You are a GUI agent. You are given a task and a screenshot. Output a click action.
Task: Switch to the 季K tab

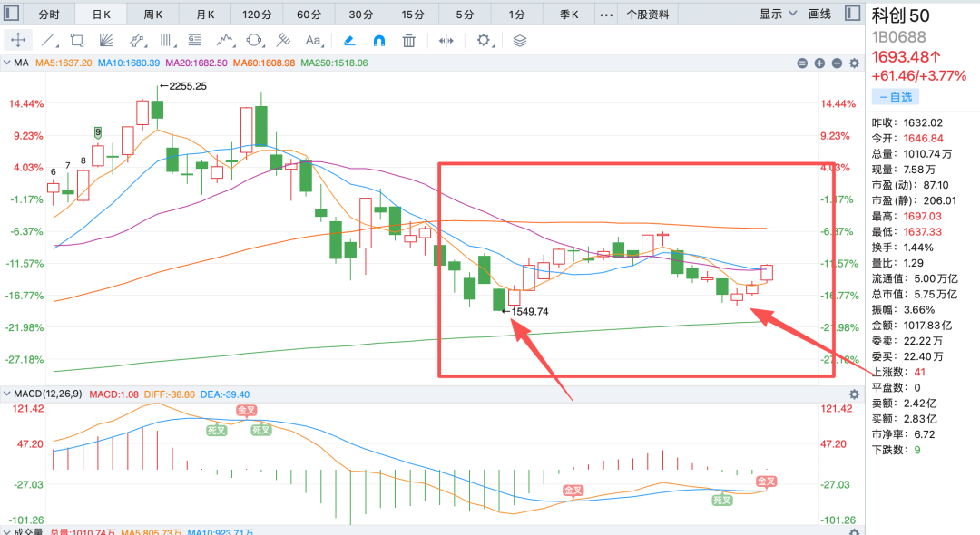point(569,15)
